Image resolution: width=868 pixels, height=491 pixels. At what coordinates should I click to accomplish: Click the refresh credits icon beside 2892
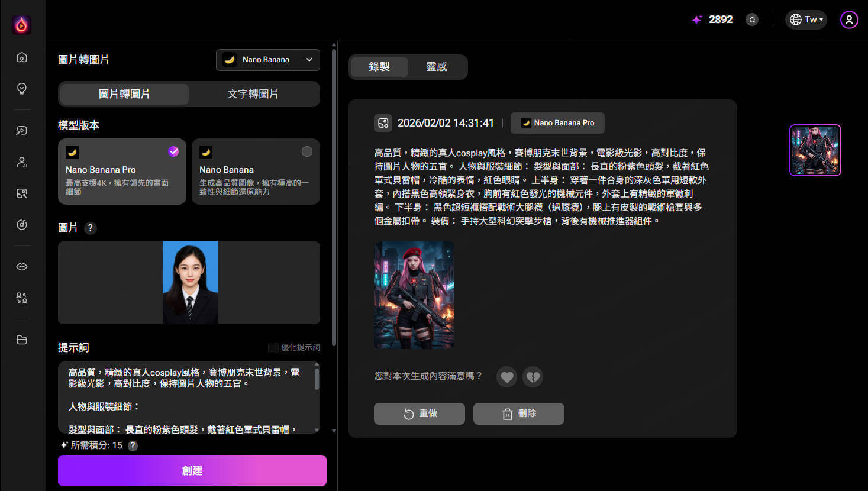click(752, 20)
